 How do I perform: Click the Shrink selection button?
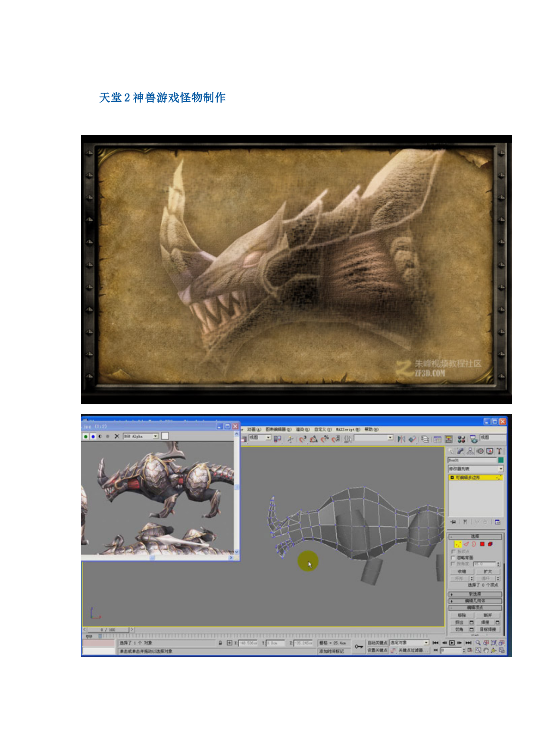coord(462,572)
